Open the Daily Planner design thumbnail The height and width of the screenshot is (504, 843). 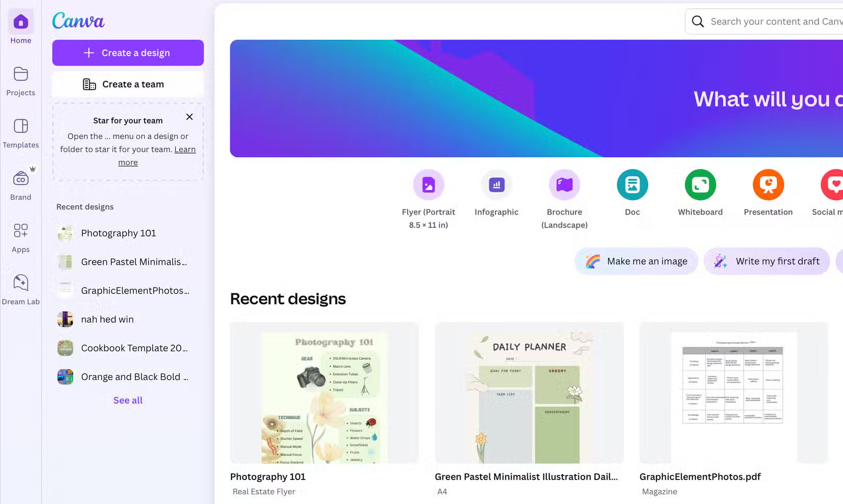529,393
